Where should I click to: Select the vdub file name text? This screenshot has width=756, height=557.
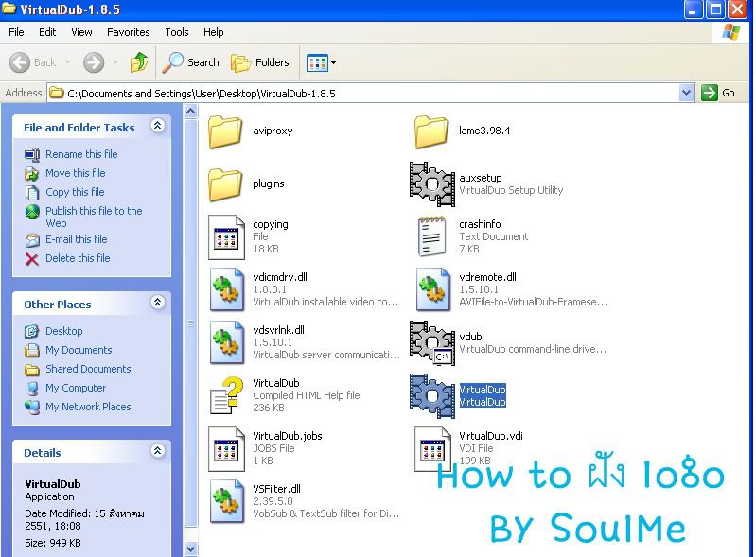(470, 337)
